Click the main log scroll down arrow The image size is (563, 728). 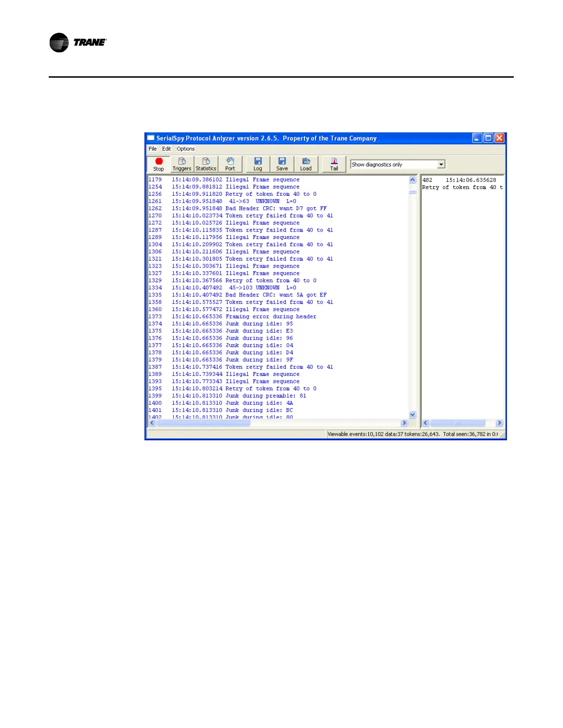[x=413, y=415]
